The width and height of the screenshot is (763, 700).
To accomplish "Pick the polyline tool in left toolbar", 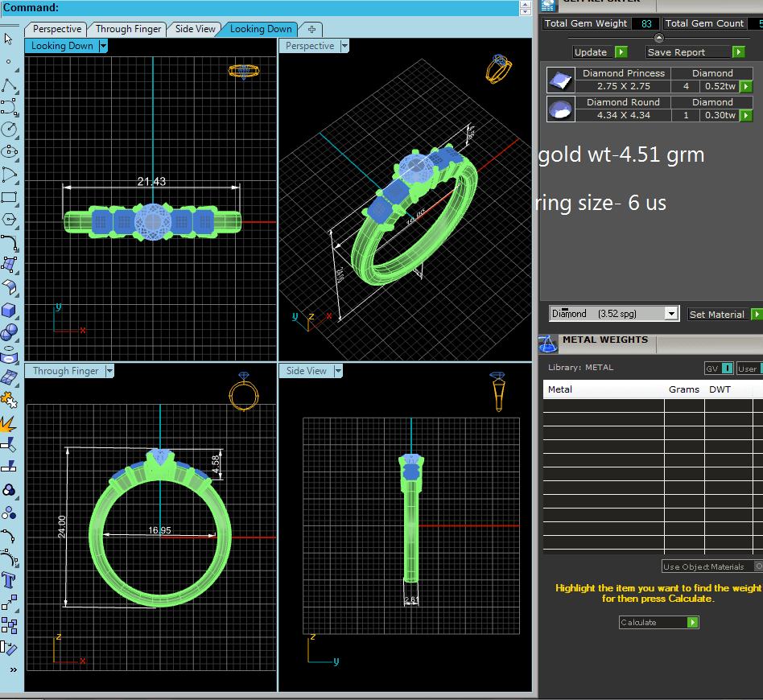I will pos(9,86).
